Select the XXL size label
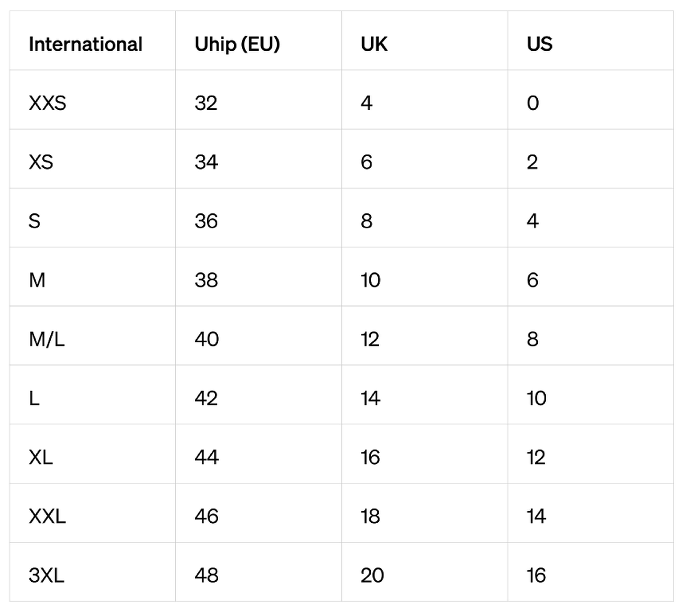This screenshot has height=616, width=686. click(x=47, y=516)
